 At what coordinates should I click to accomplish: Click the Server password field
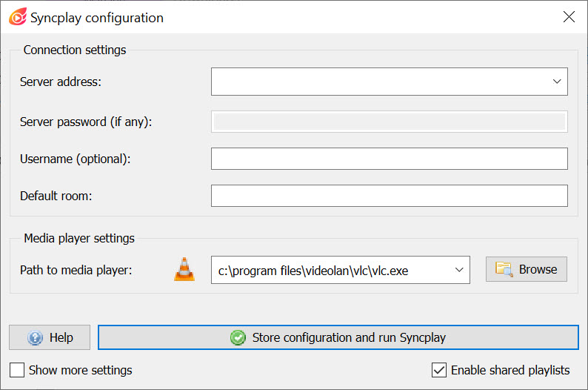click(x=390, y=122)
